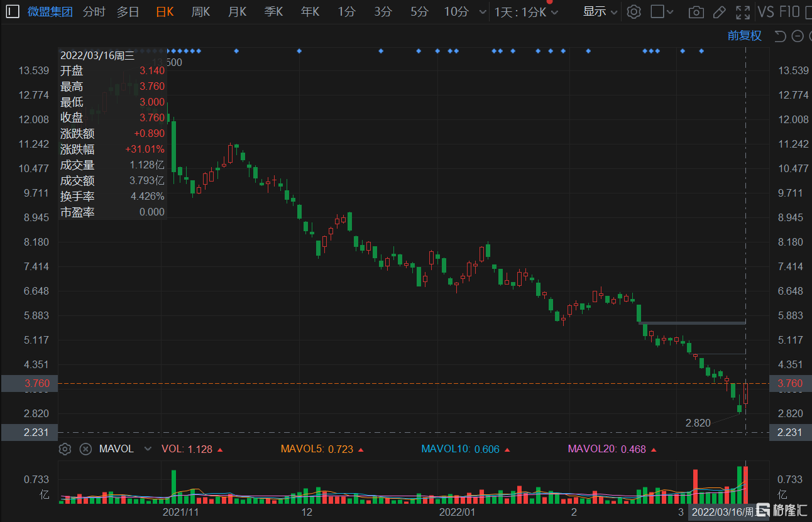Click the tallest green volume bar near 2021/11

click(x=174, y=487)
